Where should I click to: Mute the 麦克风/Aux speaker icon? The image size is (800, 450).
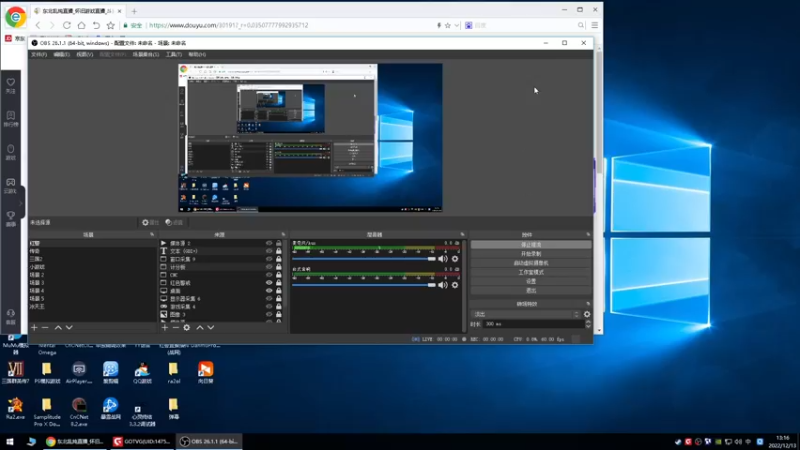pyautogui.click(x=442, y=259)
